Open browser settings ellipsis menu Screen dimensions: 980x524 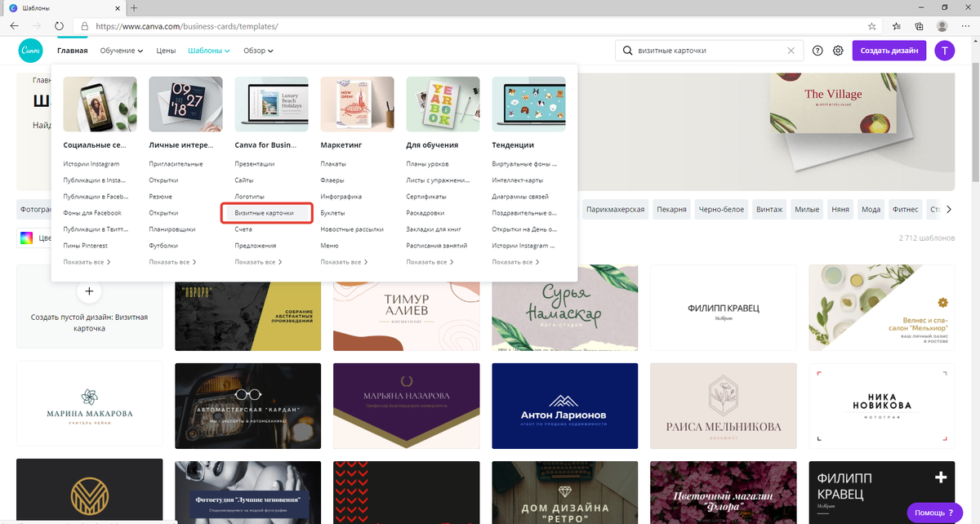[x=965, y=26]
